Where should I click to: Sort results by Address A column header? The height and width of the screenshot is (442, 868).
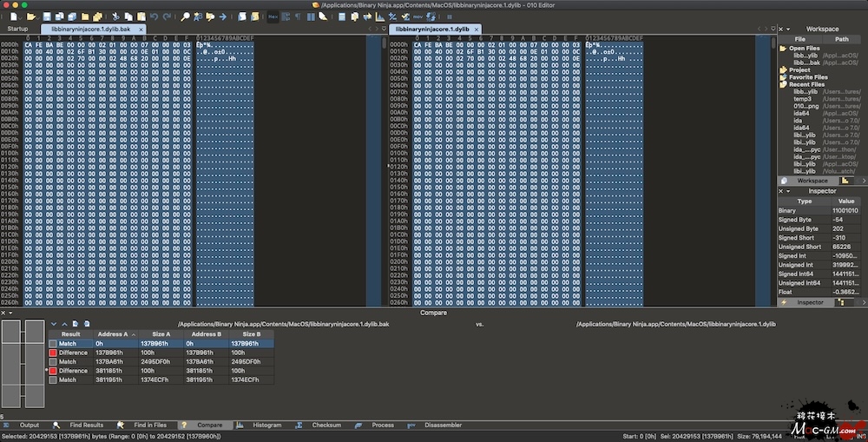pyautogui.click(x=114, y=334)
